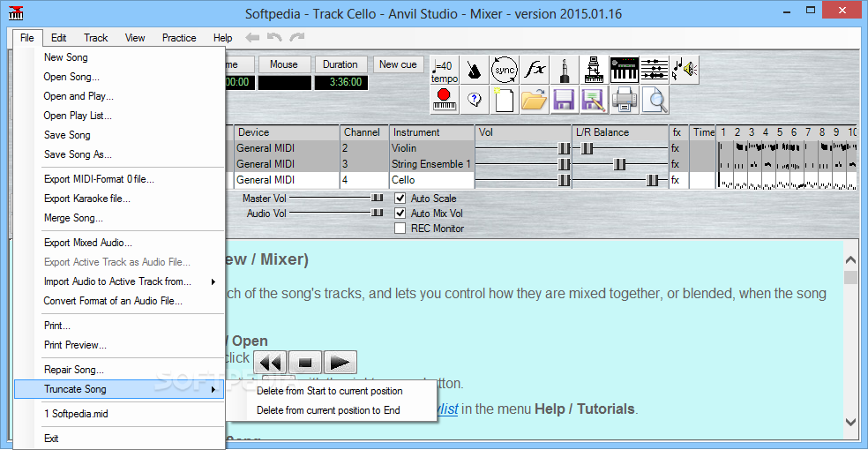Screen dimensions: 868x450
Task: Click the Anvil Studio title bar icon
Action: coord(16,12)
